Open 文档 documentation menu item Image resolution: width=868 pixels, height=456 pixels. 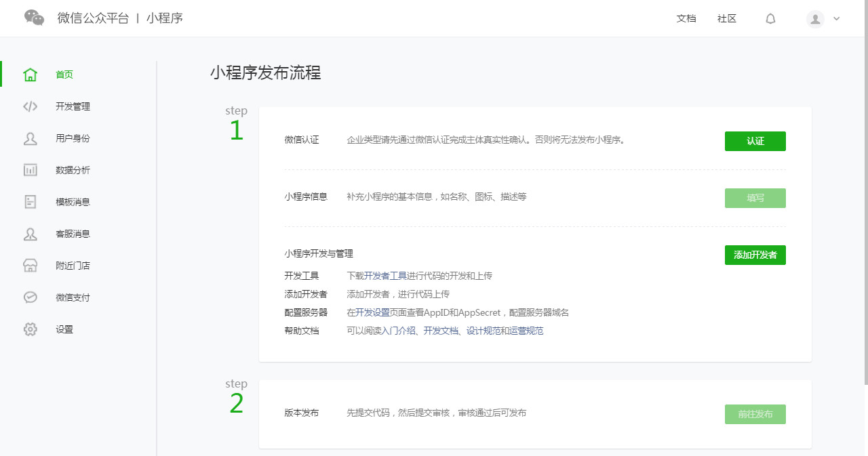[x=686, y=18]
